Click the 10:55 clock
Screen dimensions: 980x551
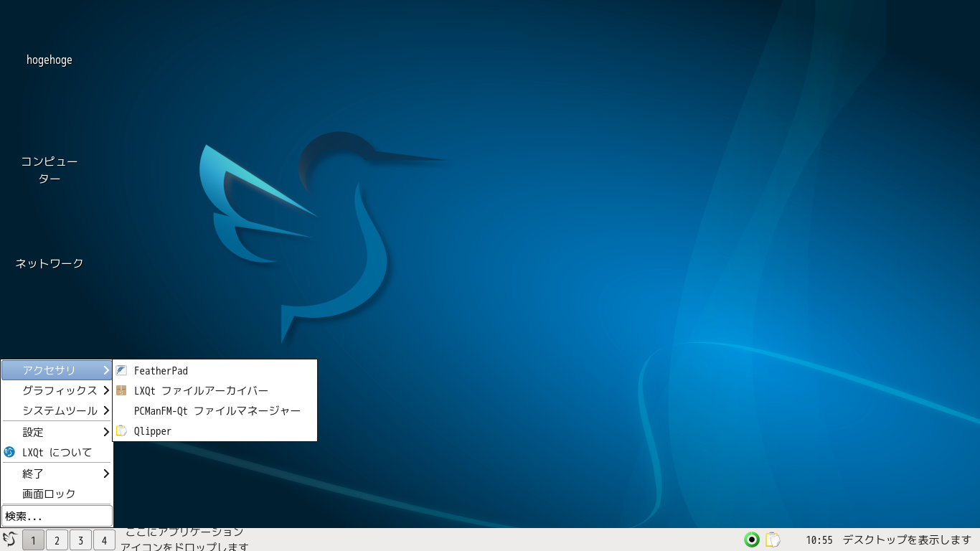click(x=819, y=540)
